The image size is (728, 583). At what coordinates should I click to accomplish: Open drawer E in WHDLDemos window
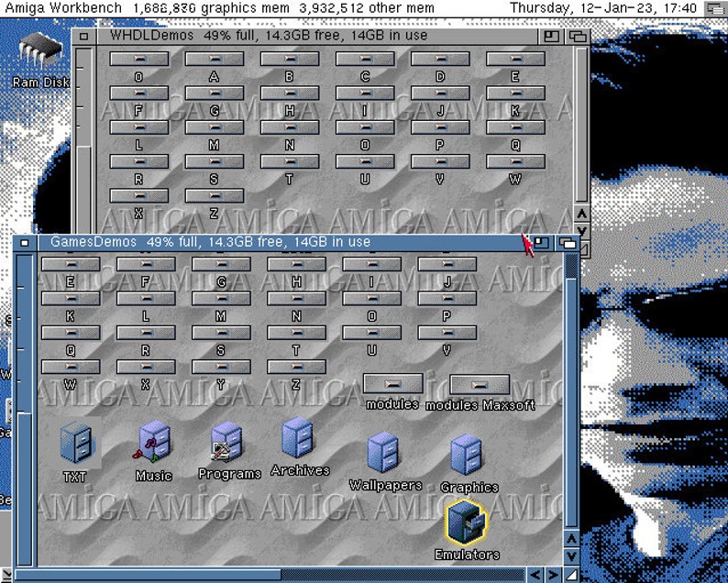(x=515, y=59)
